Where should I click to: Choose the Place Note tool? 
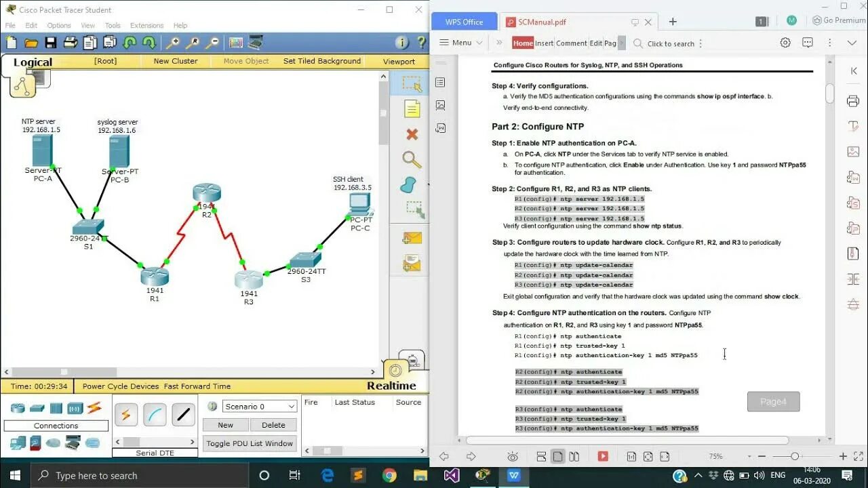412,109
